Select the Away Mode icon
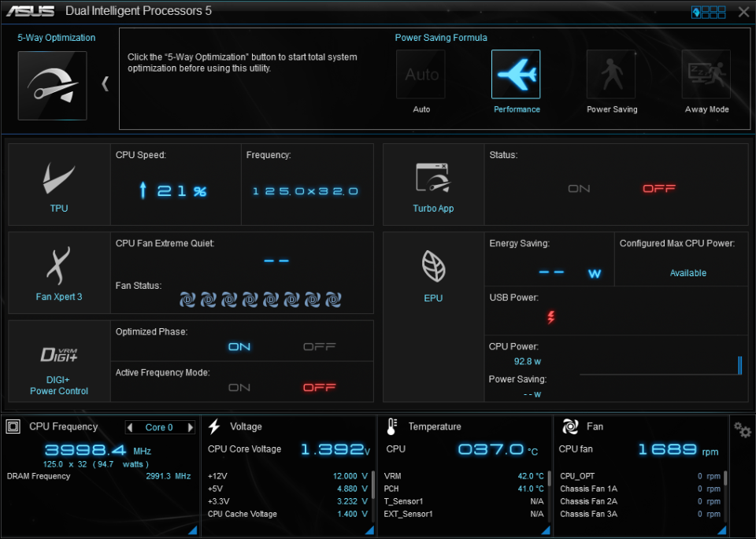This screenshot has height=539, width=756. pyautogui.click(x=706, y=74)
